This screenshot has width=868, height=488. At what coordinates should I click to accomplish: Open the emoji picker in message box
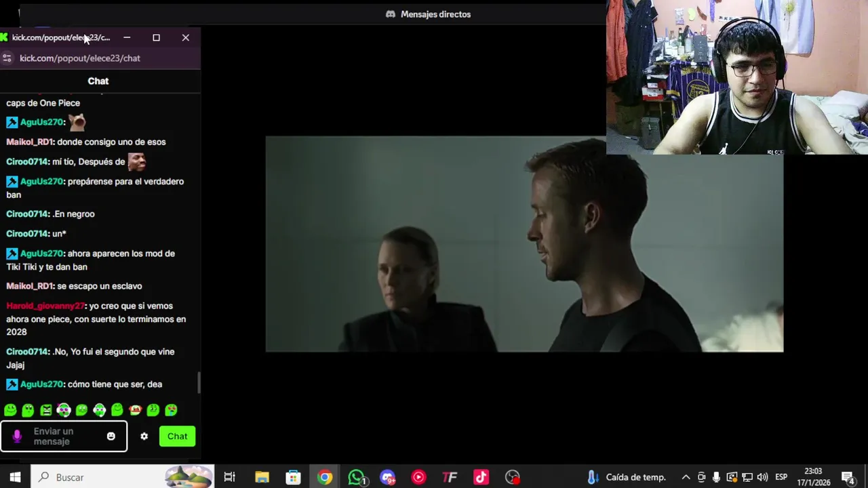(111, 436)
